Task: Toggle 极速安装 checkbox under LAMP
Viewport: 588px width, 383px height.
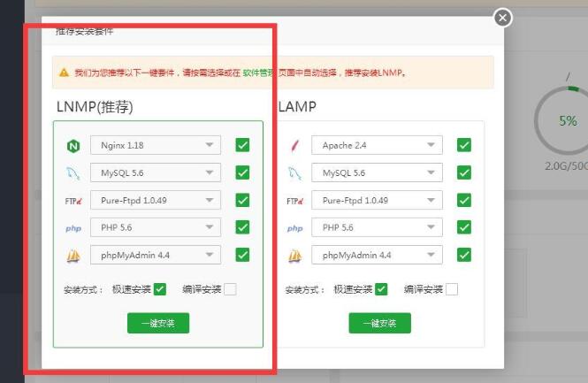Action: click(x=381, y=289)
